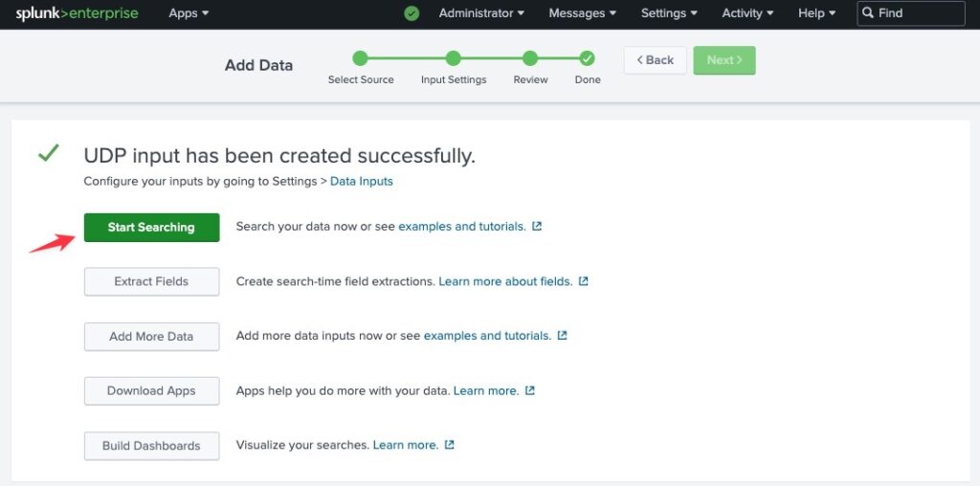
Task: Click external link icon beside Add More Data tutorials
Action: pyautogui.click(x=562, y=336)
